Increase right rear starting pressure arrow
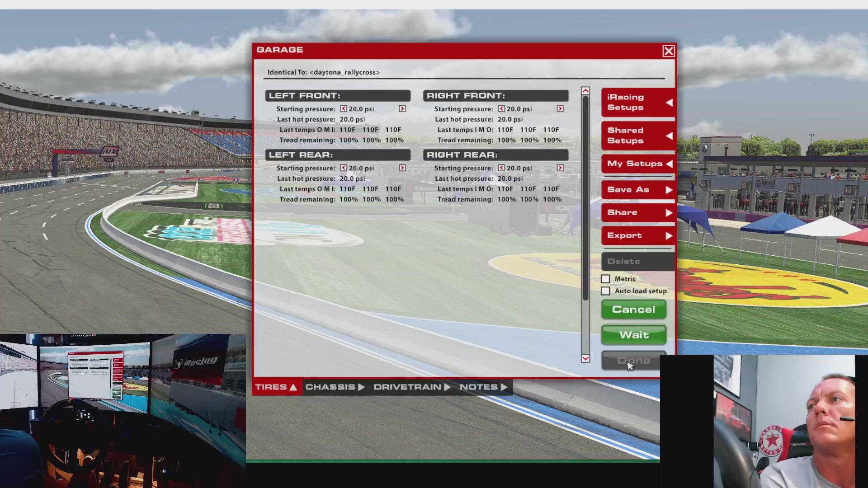The width and height of the screenshot is (868, 488). (560, 168)
